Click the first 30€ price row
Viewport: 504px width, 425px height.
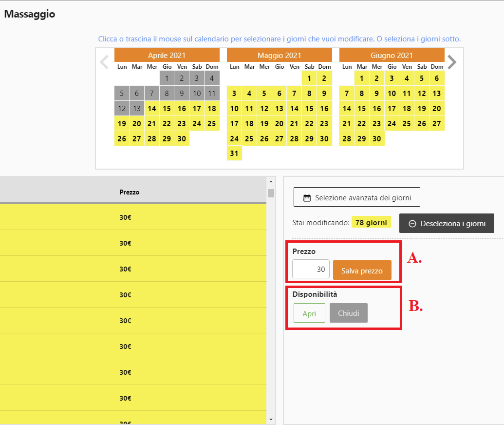[133, 217]
